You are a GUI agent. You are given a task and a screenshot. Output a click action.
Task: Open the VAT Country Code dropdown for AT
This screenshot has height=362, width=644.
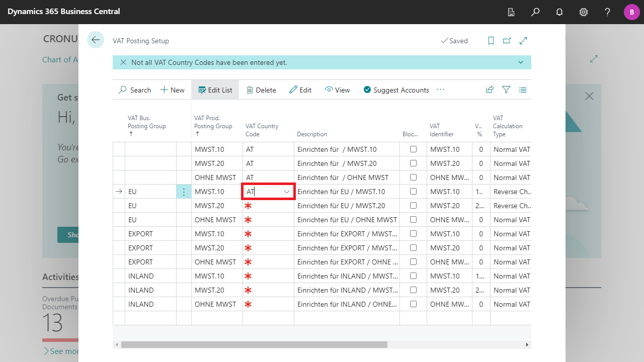[287, 192]
